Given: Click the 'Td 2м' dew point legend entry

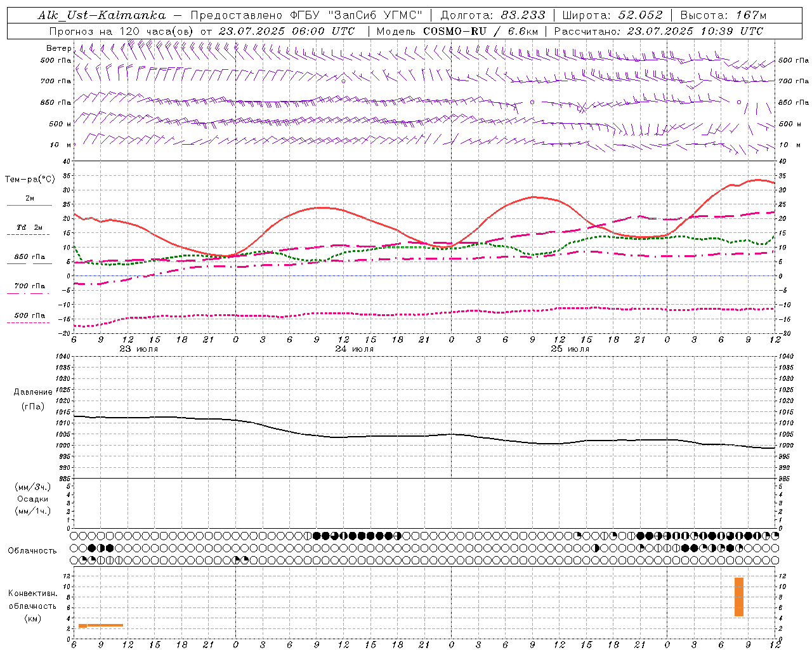Looking at the screenshot, I should pyautogui.click(x=30, y=227).
